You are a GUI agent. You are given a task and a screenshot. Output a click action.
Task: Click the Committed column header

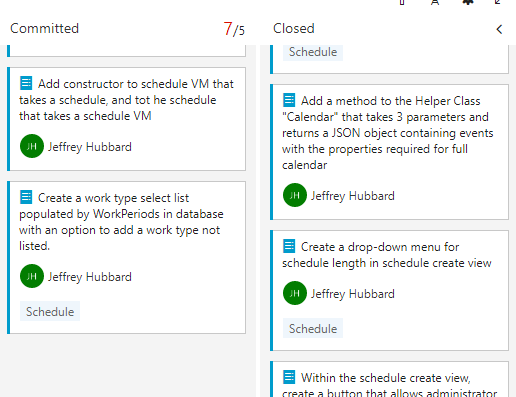[x=45, y=29]
